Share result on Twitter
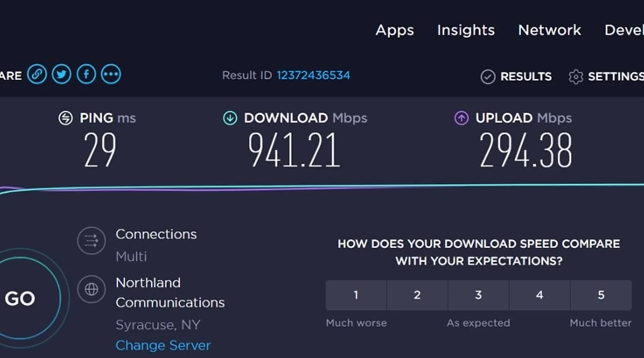The image size is (644, 358). tap(62, 74)
